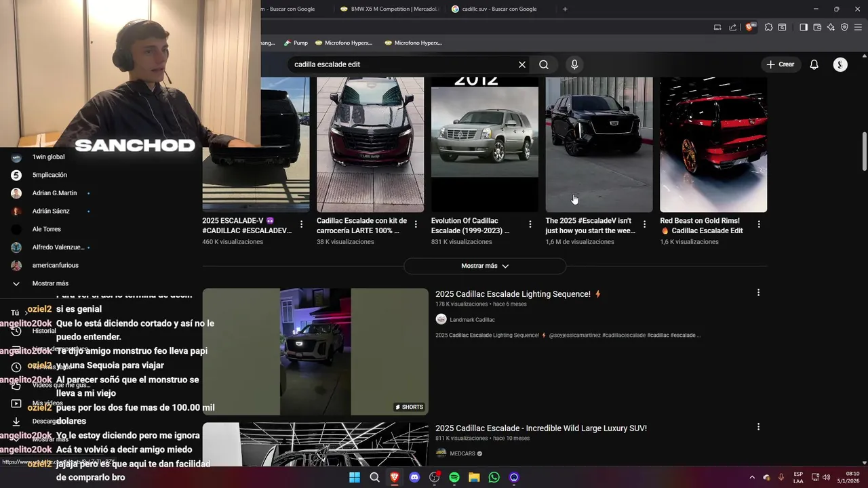Open the americanfurious subscription
The width and height of the screenshot is (868, 488).
click(x=55, y=265)
